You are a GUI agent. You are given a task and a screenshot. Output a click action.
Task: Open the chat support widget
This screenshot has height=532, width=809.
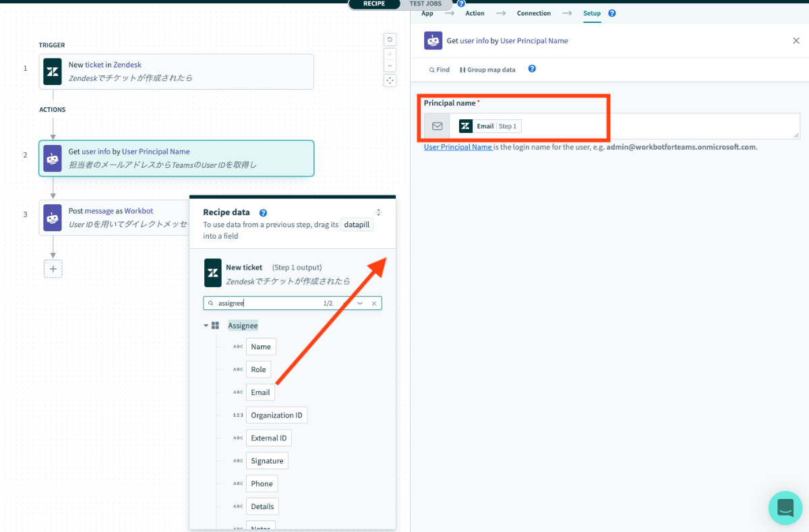click(x=785, y=508)
